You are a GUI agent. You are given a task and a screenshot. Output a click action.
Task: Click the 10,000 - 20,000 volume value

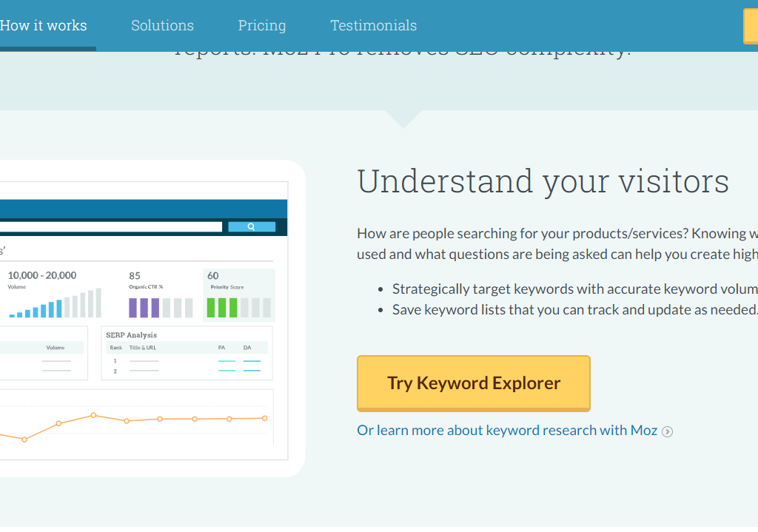42,275
